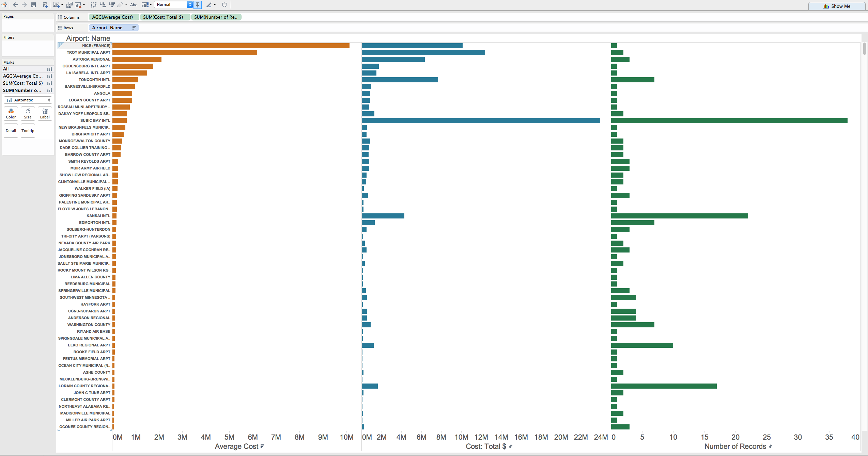Create a new worksheet from the toolbar
868x456 pixels.
56,5
